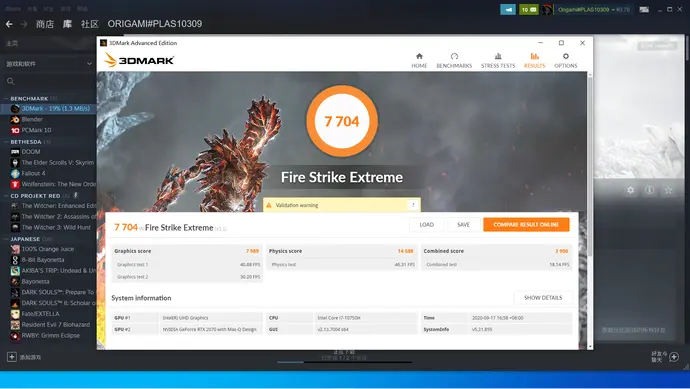Select PCMark 10 in Steam library

pos(48,130)
